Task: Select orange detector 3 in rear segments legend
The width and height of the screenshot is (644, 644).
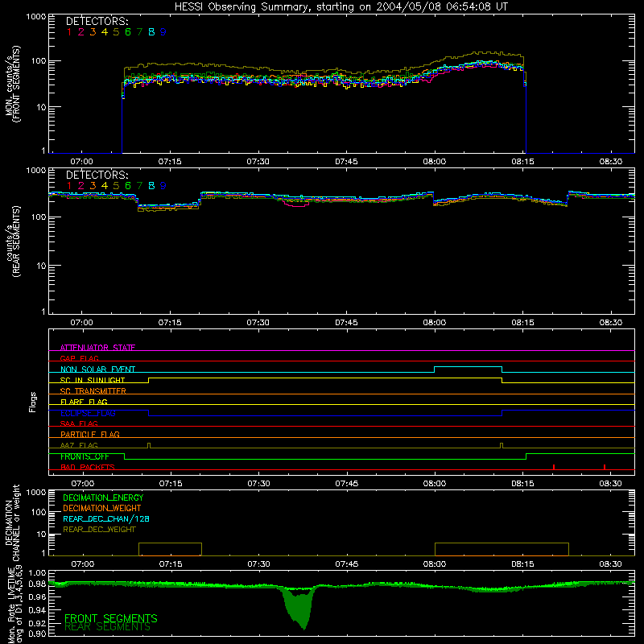Action: click(x=93, y=186)
